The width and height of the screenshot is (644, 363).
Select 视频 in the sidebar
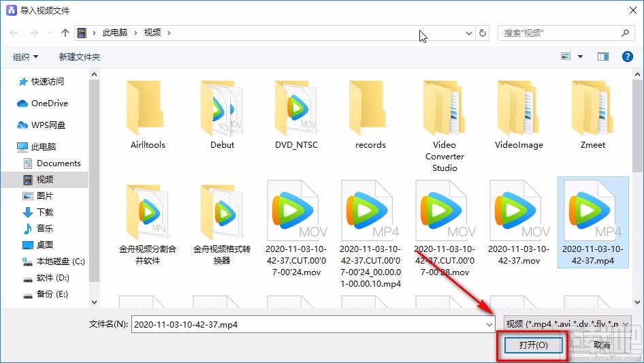[45, 180]
